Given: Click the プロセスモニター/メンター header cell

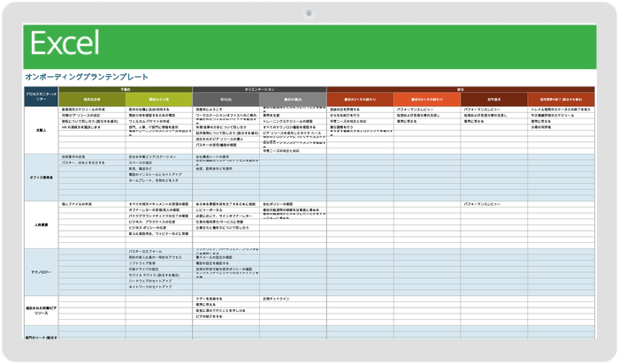Looking at the screenshot, I should coord(42,95).
